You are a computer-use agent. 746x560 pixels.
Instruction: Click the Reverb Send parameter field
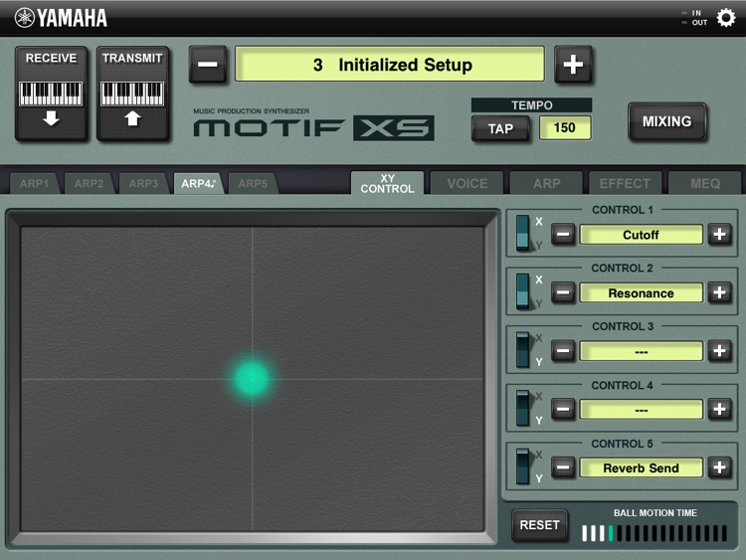(641, 468)
